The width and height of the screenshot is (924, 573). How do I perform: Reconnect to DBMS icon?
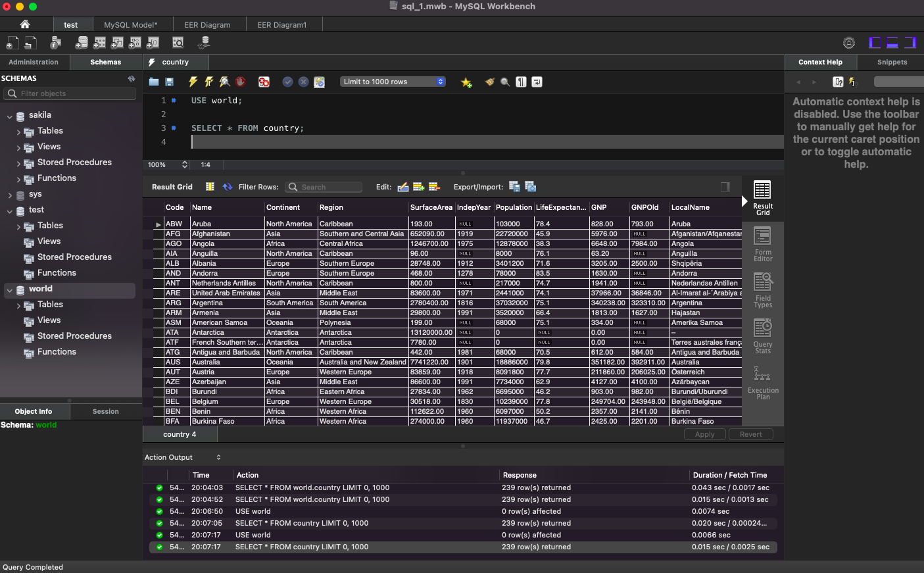204,43
